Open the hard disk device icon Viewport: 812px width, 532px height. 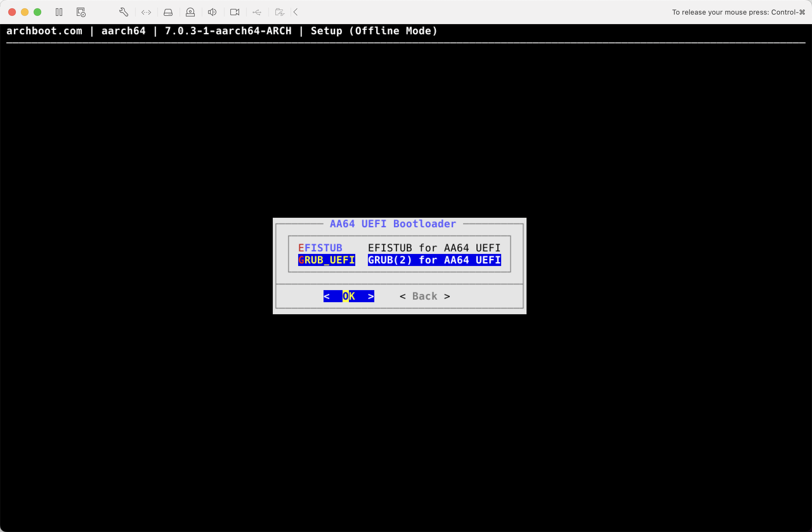[168, 12]
